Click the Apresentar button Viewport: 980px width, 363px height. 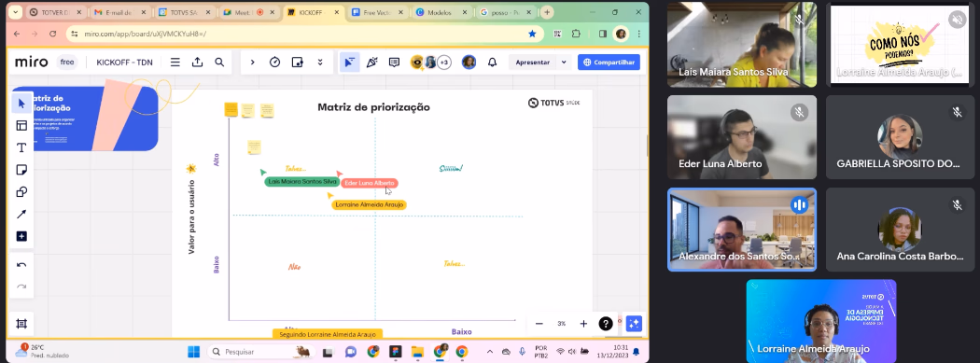pyautogui.click(x=533, y=63)
